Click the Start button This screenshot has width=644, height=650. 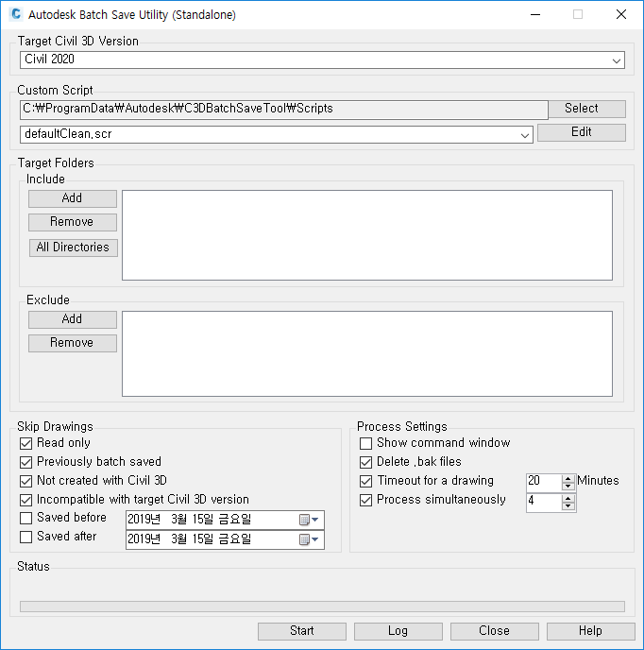301,631
